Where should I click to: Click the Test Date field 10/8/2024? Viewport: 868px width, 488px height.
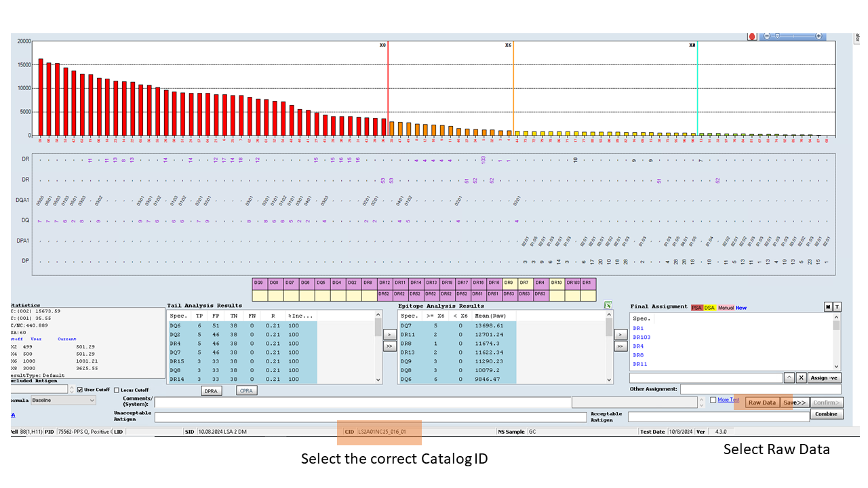point(679,431)
